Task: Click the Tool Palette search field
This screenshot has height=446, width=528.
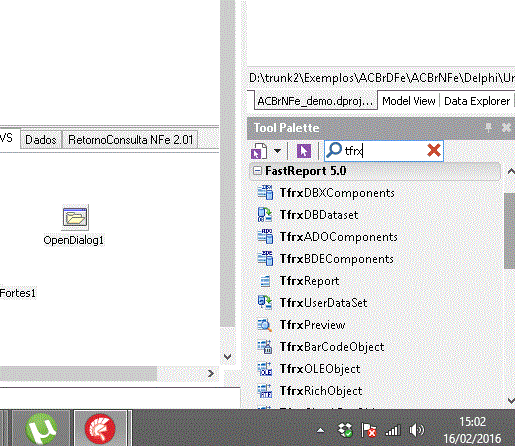Action: [384, 150]
